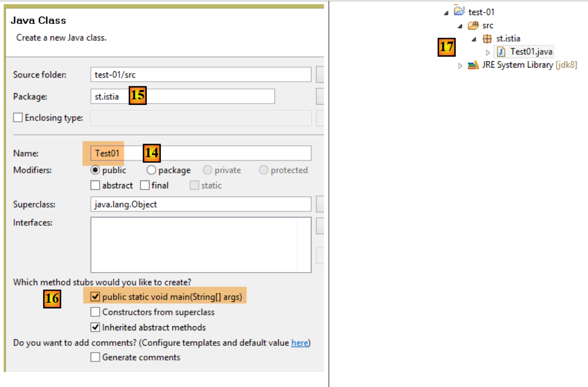Click the Test01.java file icon
The height and width of the screenshot is (387, 588).
click(x=501, y=51)
